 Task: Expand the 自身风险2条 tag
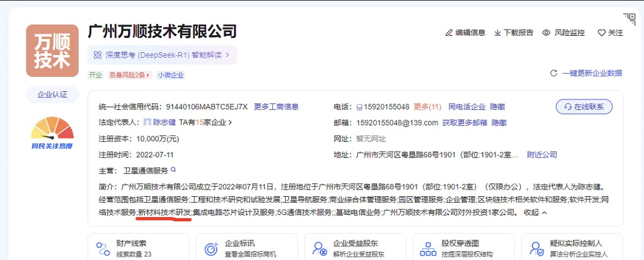point(130,75)
